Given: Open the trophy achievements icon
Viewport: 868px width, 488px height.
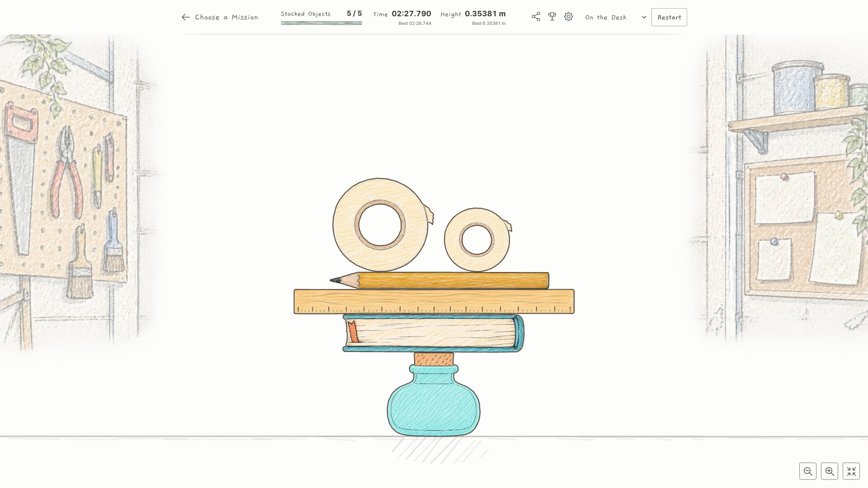Looking at the screenshot, I should pyautogui.click(x=552, y=17).
